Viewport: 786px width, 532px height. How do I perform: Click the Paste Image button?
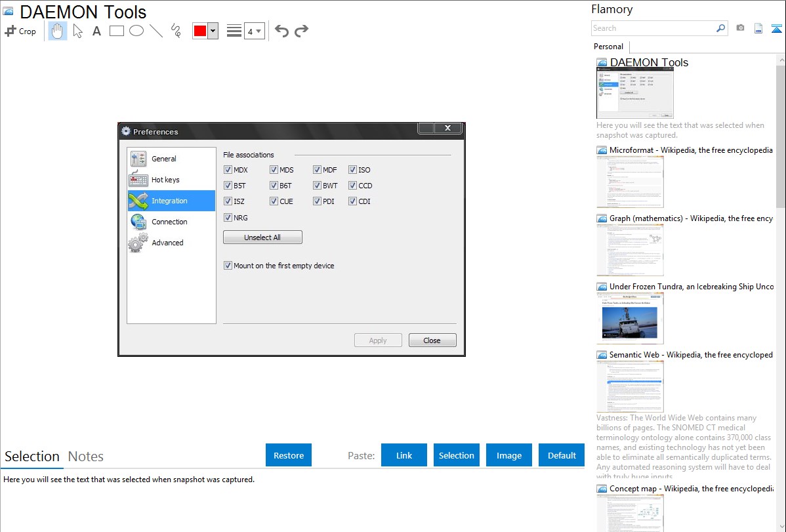[x=508, y=455]
